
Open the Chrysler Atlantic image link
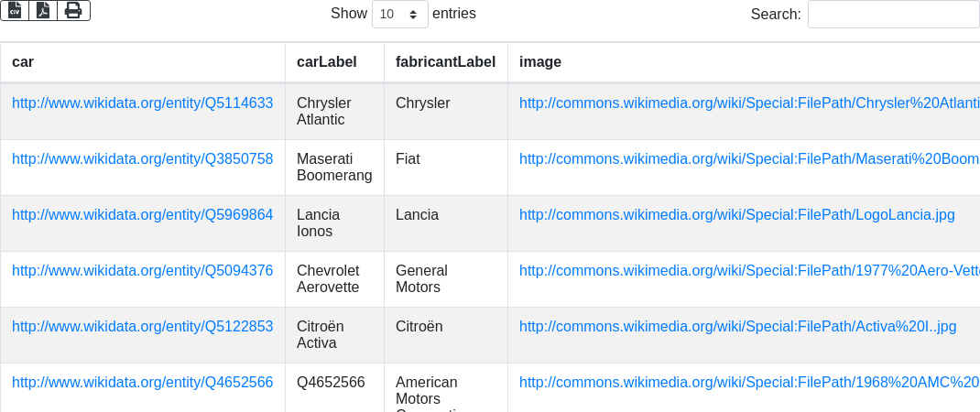tap(748, 103)
